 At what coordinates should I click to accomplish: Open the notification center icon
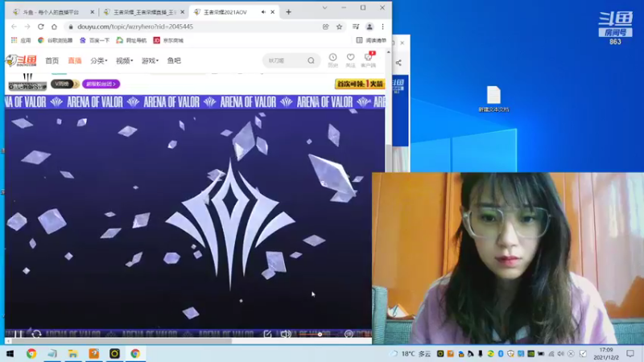click(630, 353)
